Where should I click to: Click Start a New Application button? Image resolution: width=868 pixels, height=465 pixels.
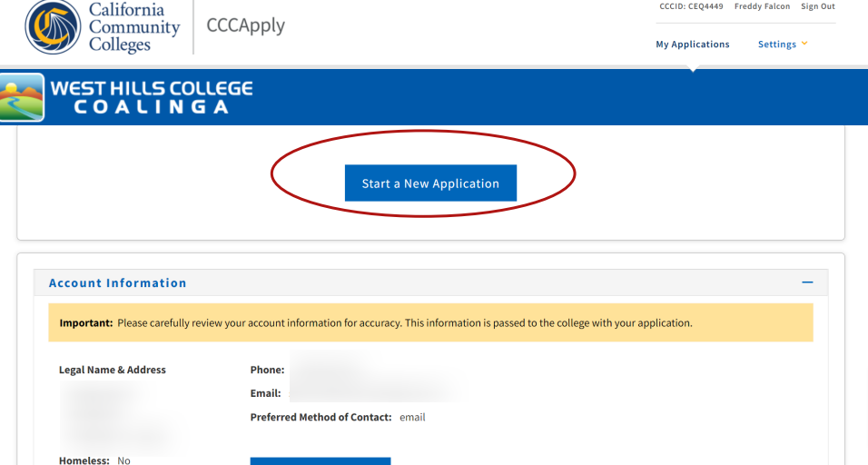tap(430, 183)
